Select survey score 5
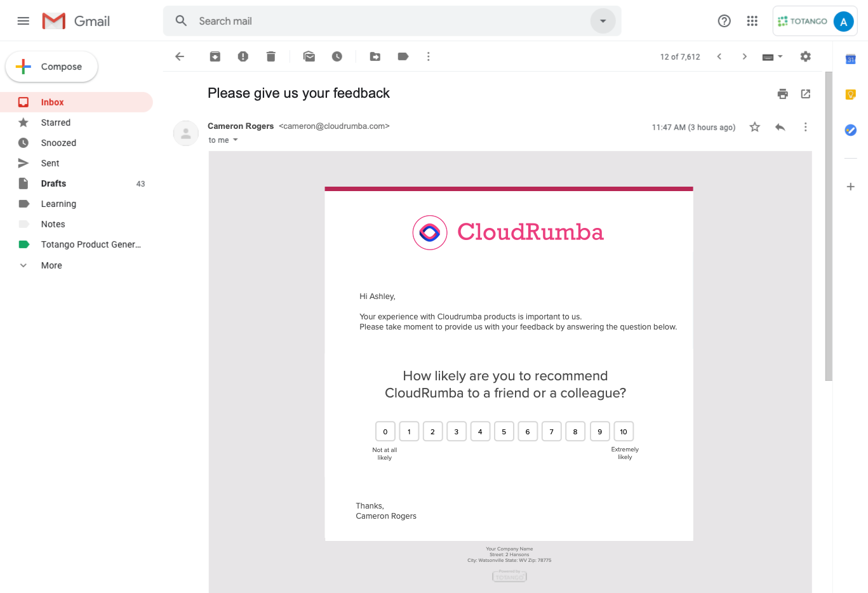Viewport: 868px width, 593px height. (x=504, y=432)
